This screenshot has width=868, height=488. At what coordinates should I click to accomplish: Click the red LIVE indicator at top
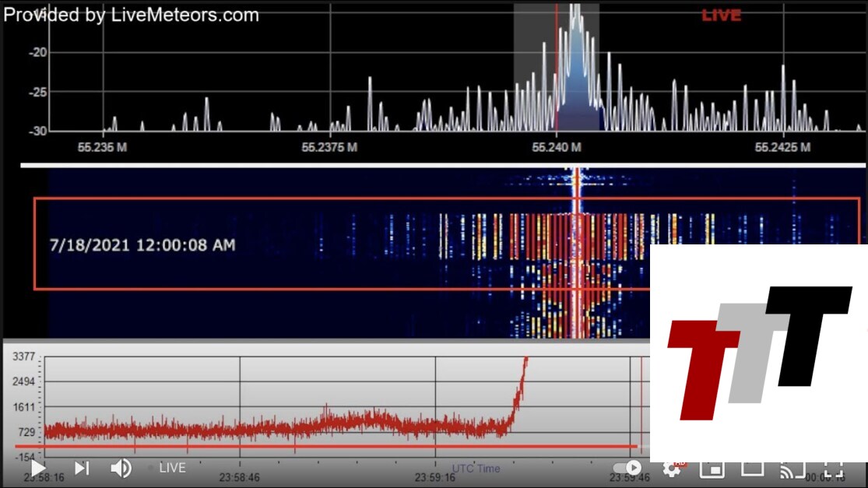(x=721, y=15)
